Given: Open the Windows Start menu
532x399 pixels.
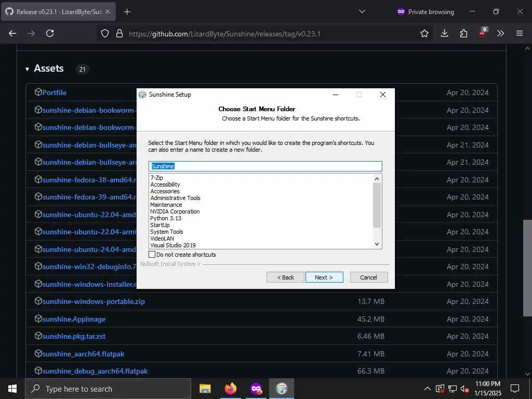Looking at the screenshot, I should pyautogui.click(x=12, y=389).
